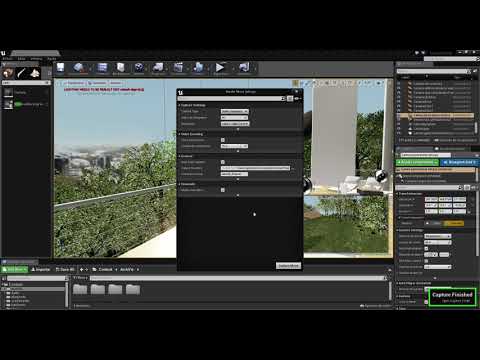Toggle visibility eye of the highlighted outliner actor
This screenshot has width=480, height=360.
coord(399,116)
